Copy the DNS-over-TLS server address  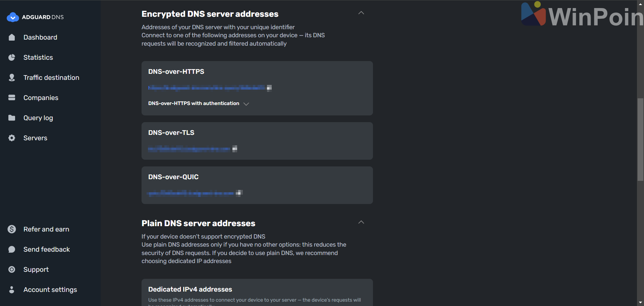[235, 149]
